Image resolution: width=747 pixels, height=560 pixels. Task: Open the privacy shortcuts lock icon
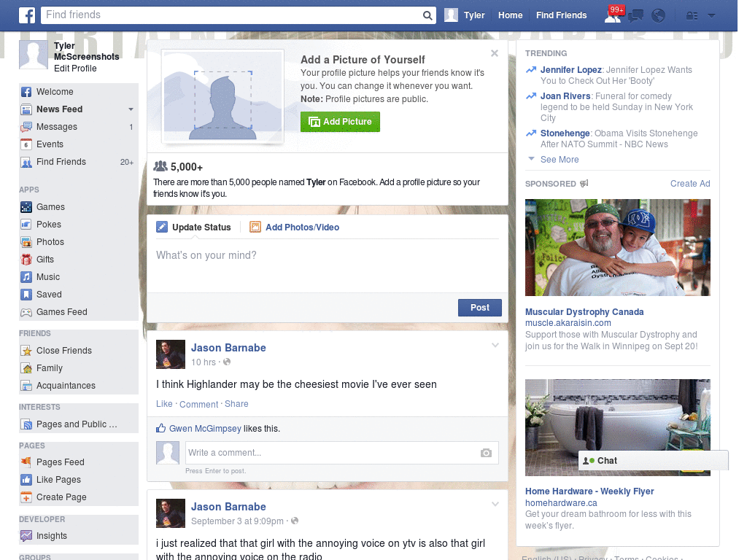click(692, 16)
